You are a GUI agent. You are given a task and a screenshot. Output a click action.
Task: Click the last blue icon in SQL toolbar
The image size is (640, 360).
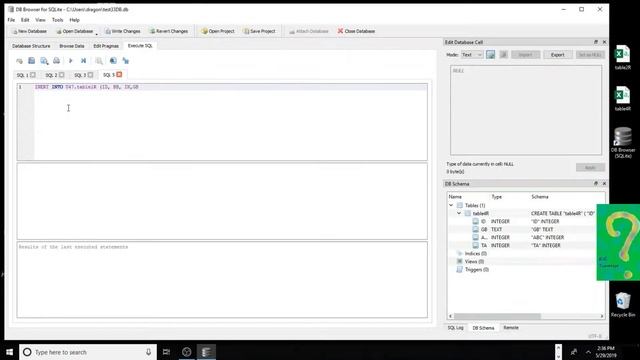pos(126,61)
